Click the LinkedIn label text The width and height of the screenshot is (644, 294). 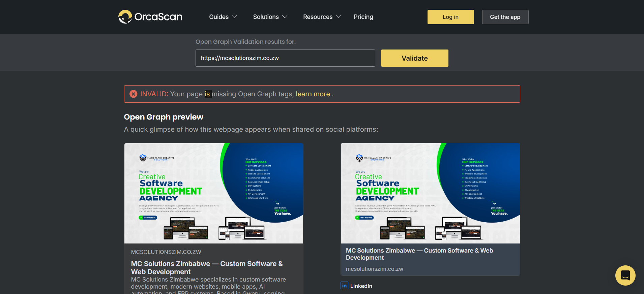click(x=361, y=286)
